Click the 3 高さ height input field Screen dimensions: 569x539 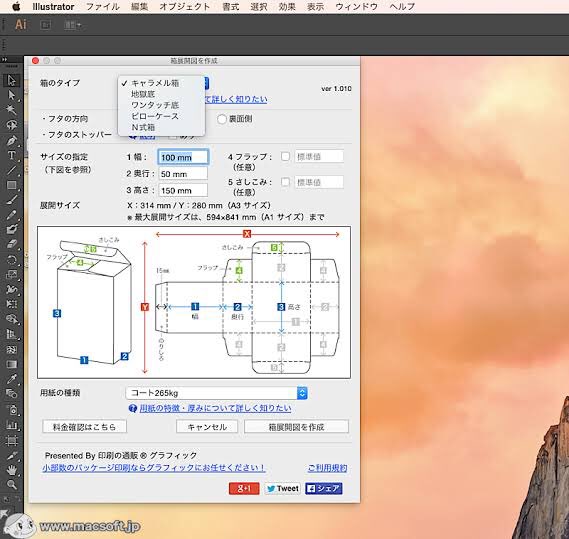(x=183, y=191)
